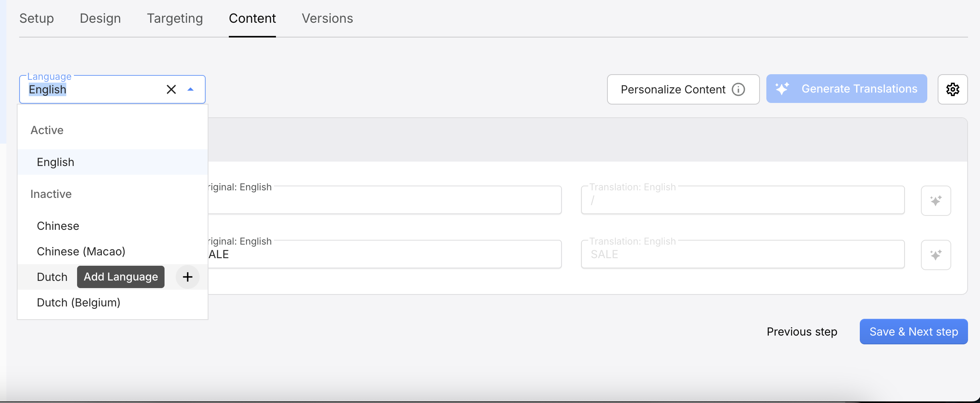
Task: Trigger AI translation for the SALE field
Action: (936, 254)
